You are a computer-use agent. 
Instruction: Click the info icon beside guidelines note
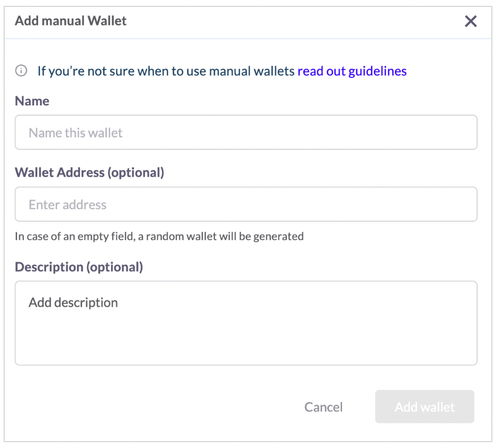21,71
